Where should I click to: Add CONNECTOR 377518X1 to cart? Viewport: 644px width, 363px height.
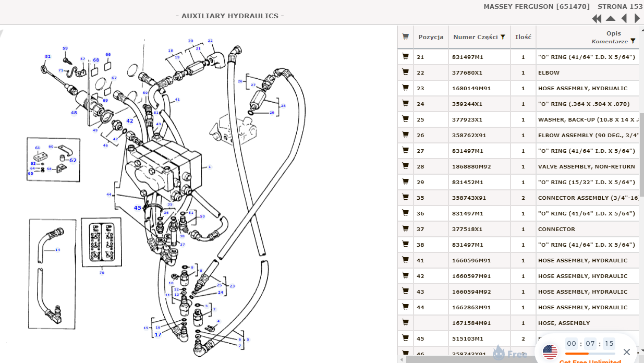(x=405, y=229)
